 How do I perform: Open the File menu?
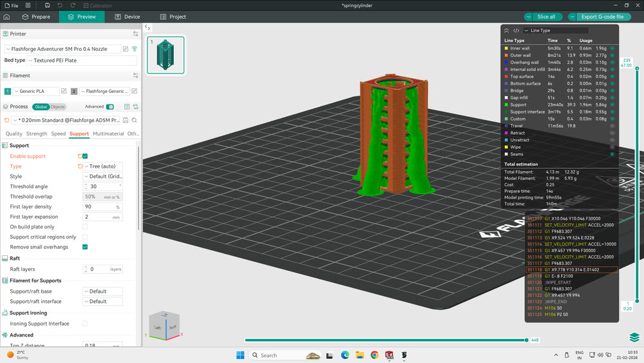[x=12, y=6]
